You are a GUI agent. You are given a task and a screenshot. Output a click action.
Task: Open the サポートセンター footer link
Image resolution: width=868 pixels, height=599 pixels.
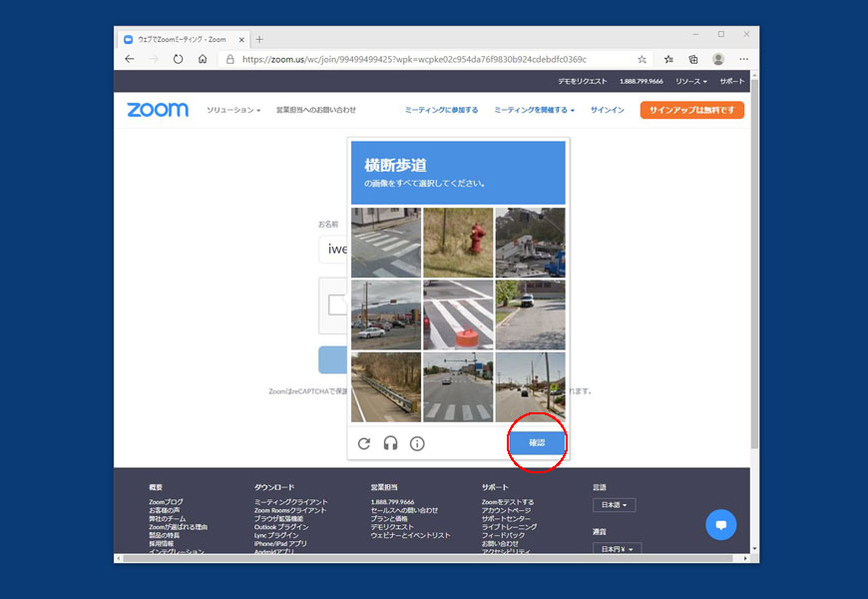[506, 518]
